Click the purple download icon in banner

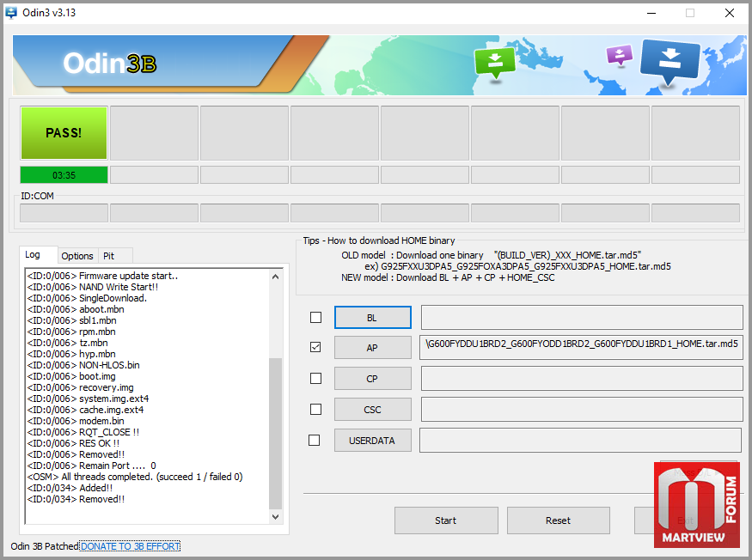[x=619, y=55]
